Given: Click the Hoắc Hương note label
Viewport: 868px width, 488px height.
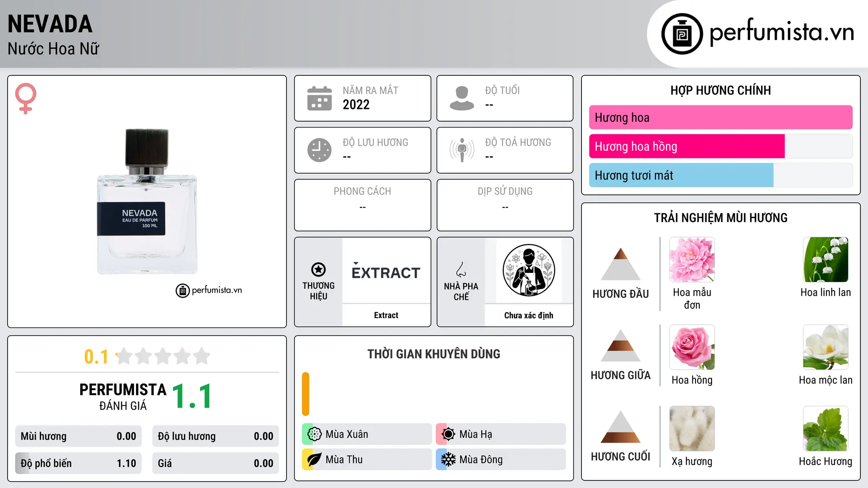Looking at the screenshot, I should coord(826,461).
